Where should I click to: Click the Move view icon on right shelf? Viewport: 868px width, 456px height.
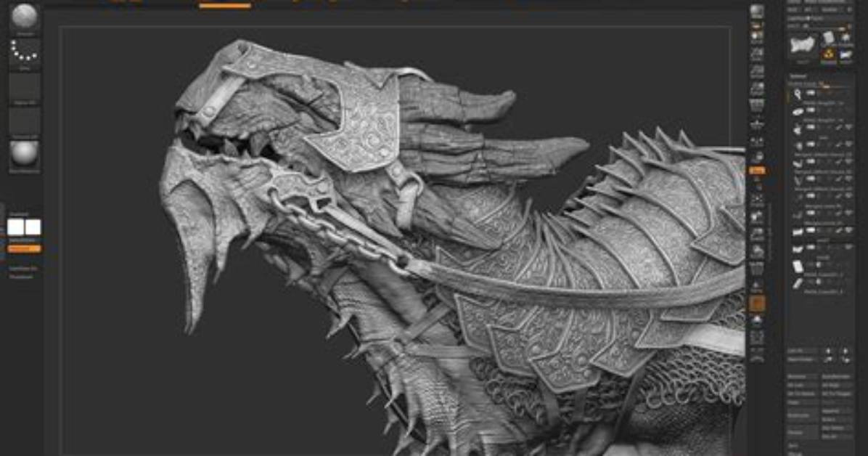[x=757, y=217]
